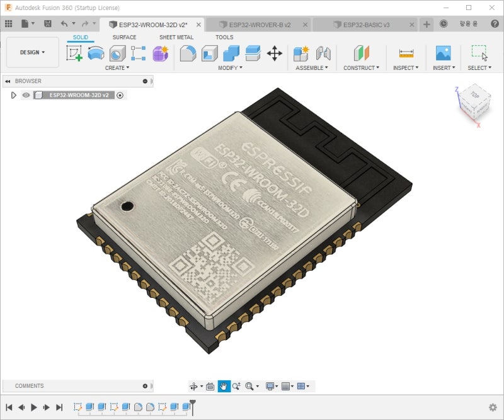Click the ViewCube TOP face
This screenshot has width=504, height=420.
click(475, 94)
